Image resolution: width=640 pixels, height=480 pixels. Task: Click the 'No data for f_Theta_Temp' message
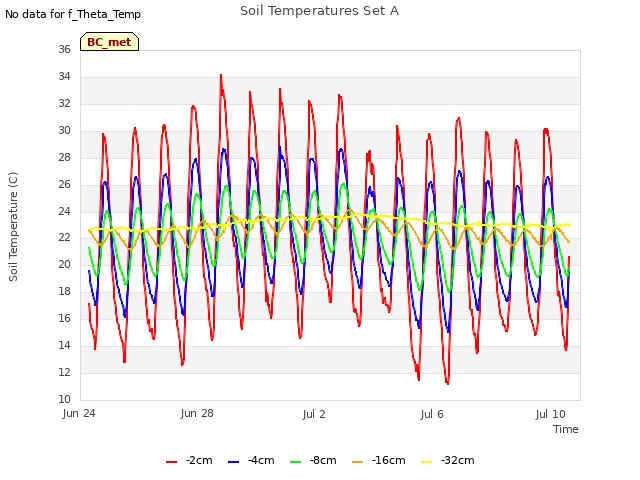click(x=73, y=14)
